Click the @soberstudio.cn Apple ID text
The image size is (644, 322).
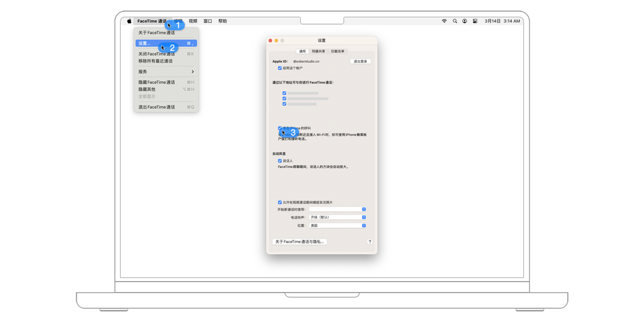pos(306,61)
